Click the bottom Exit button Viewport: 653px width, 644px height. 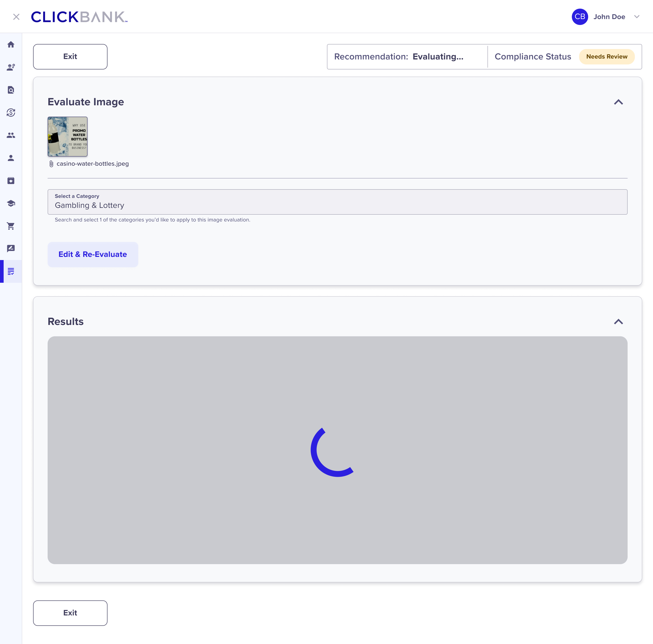tap(70, 613)
